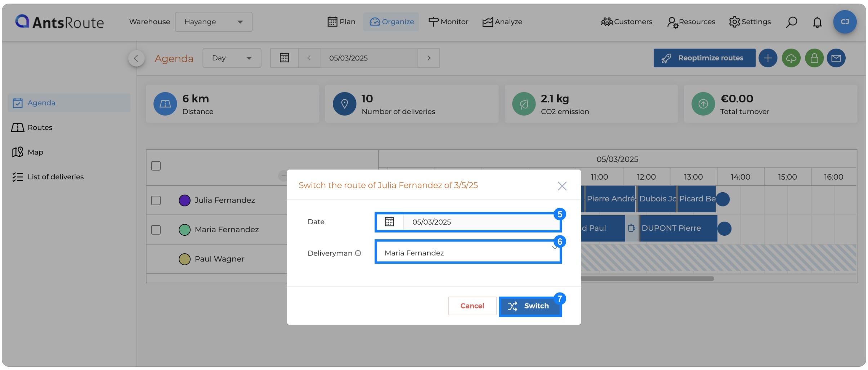Viewport: 868px width, 370px height.
Task: Select Agenda in the sidebar
Action: pos(69,103)
